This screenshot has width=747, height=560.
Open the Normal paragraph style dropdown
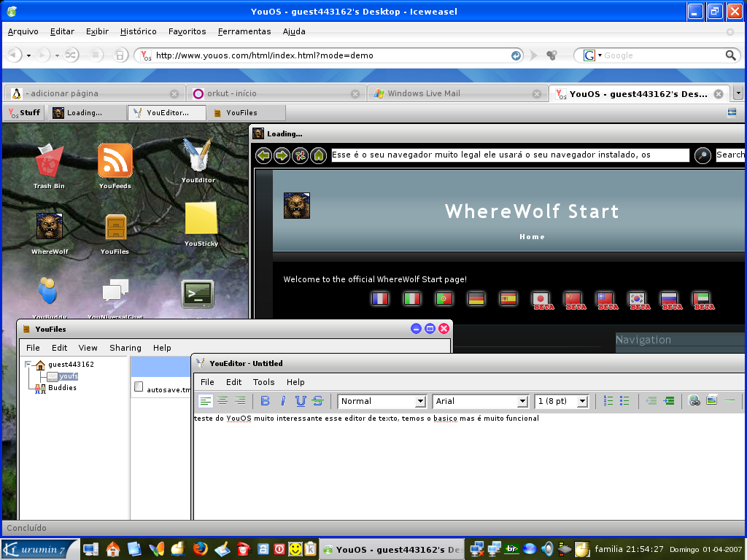(x=382, y=402)
